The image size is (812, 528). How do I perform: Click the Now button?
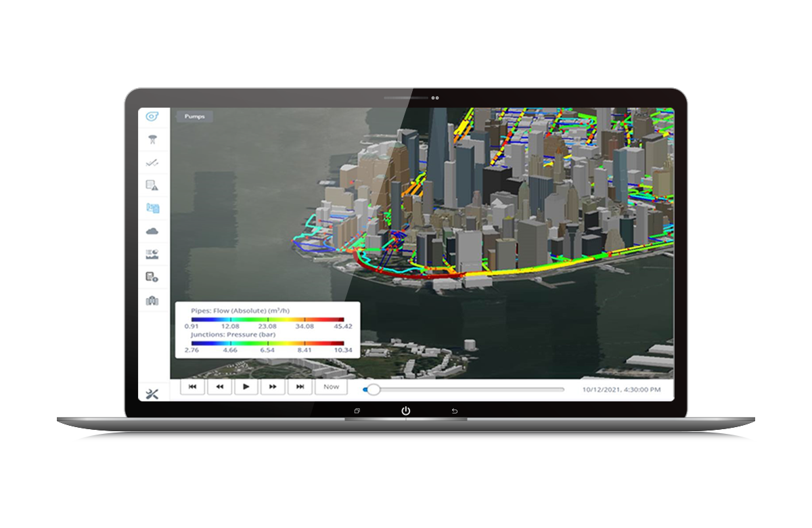[331, 387]
